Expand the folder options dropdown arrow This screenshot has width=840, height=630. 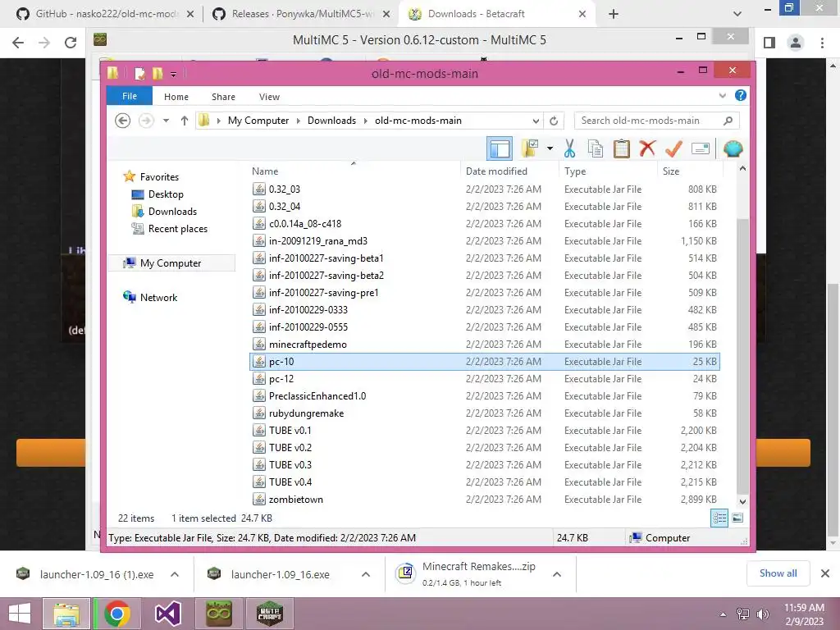550,148
